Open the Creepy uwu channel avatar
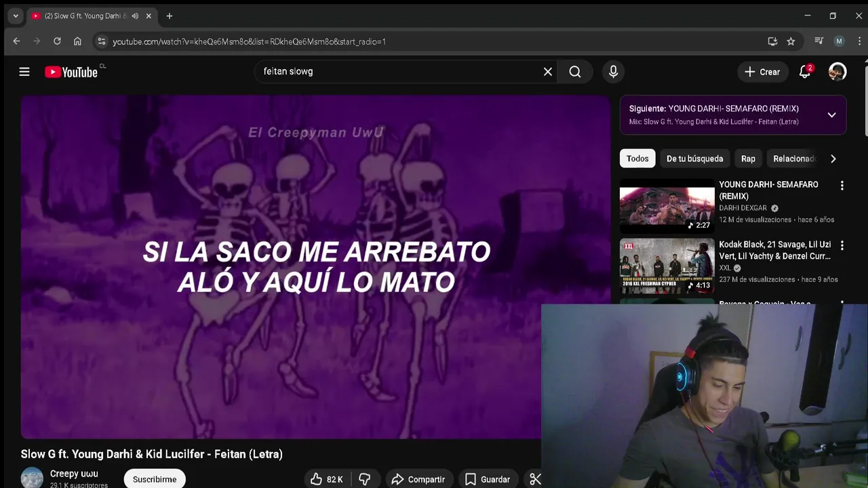Image resolution: width=868 pixels, height=488 pixels. pyautogui.click(x=32, y=478)
